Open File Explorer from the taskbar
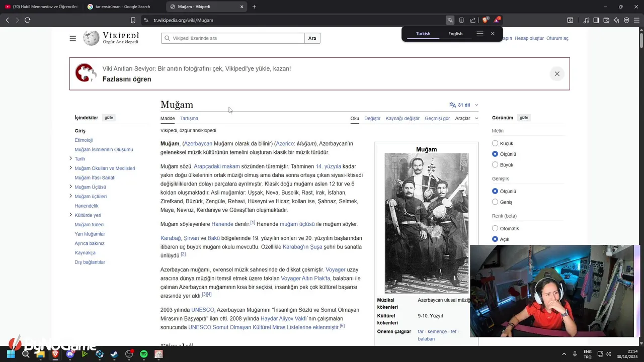 [x=40, y=354]
